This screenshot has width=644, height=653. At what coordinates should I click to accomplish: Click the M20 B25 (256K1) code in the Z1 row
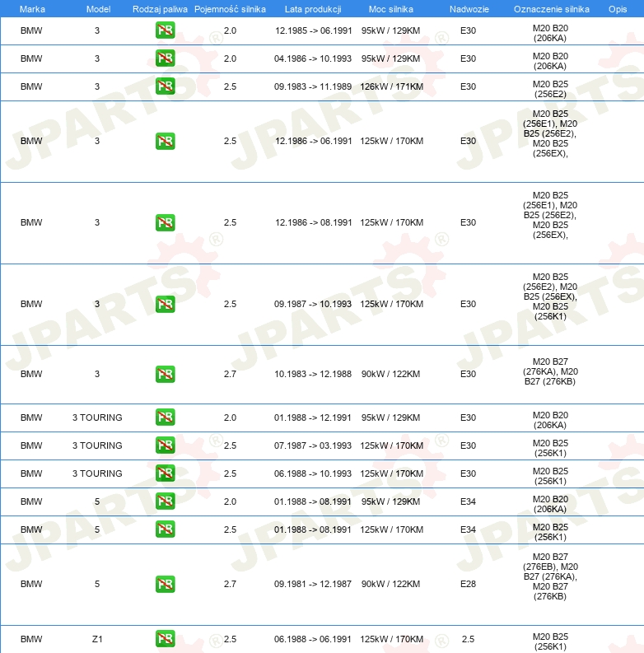click(x=550, y=641)
